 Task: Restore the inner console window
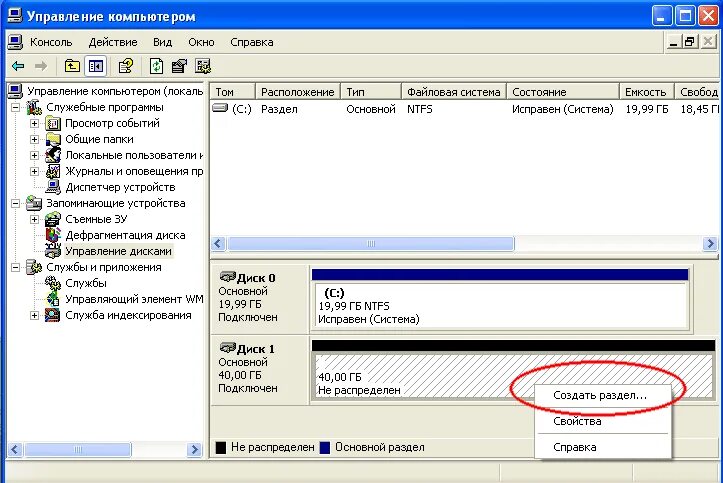coord(689,42)
